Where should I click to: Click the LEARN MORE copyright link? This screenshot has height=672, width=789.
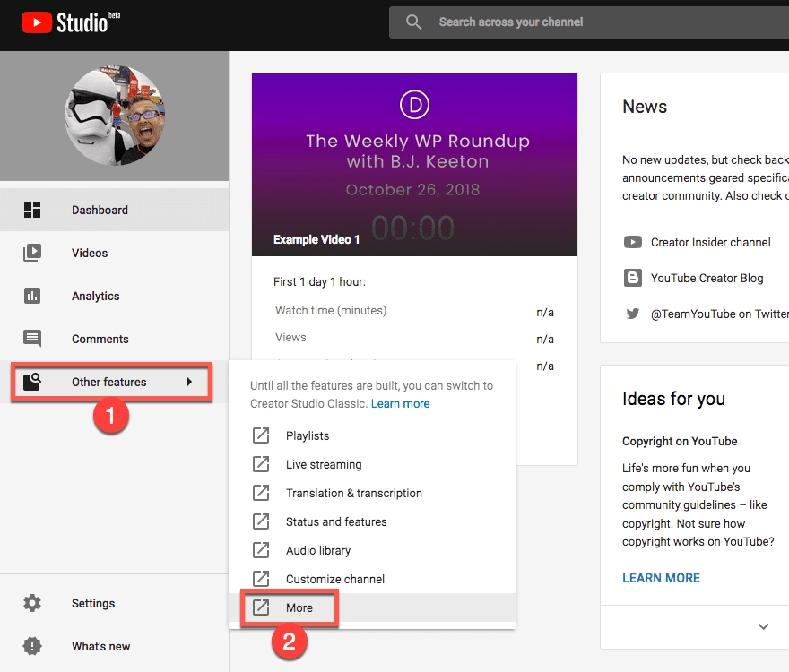[661, 579]
